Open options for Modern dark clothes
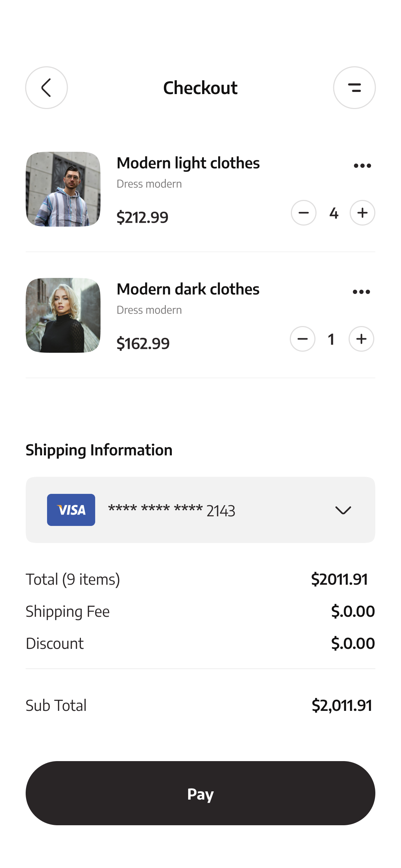Image resolution: width=401 pixels, height=868 pixels. click(x=361, y=292)
